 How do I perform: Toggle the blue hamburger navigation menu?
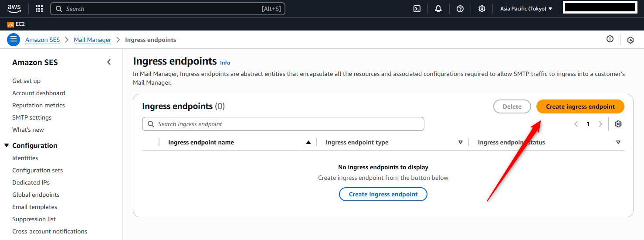point(14,40)
